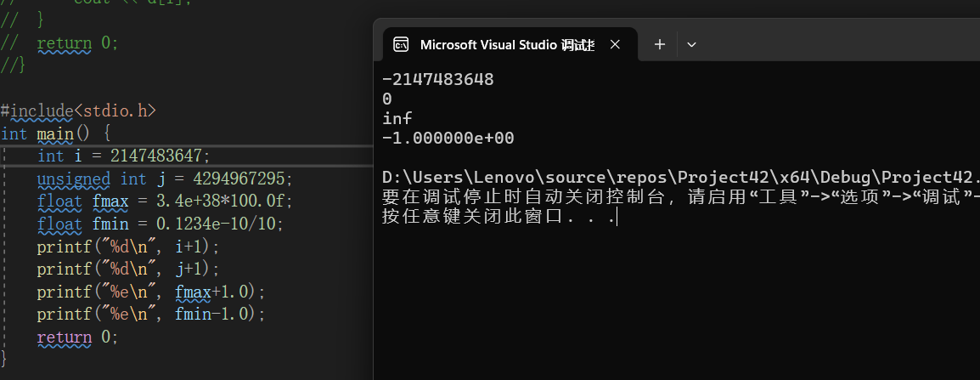The width and height of the screenshot is (980, 380).
Task: Click the -2147483648 output line in the console
Action: click(438, 80)
